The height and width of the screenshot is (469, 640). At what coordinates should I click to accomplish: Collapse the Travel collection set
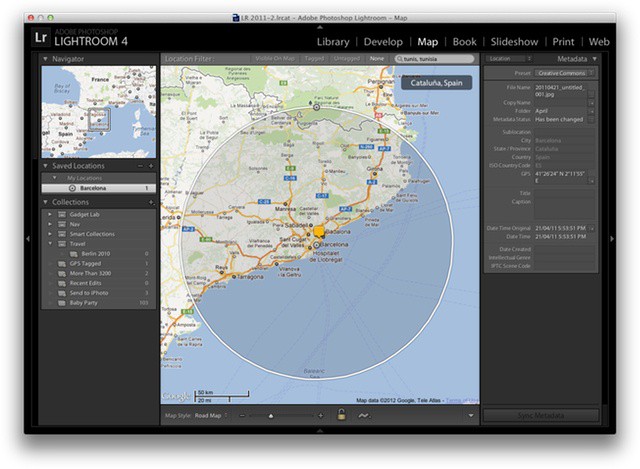50,244
